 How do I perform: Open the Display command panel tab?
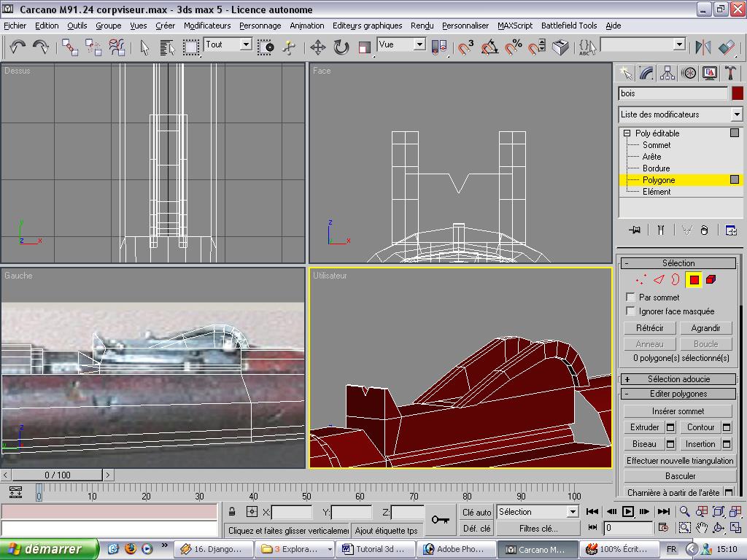(x=709, y=73)
